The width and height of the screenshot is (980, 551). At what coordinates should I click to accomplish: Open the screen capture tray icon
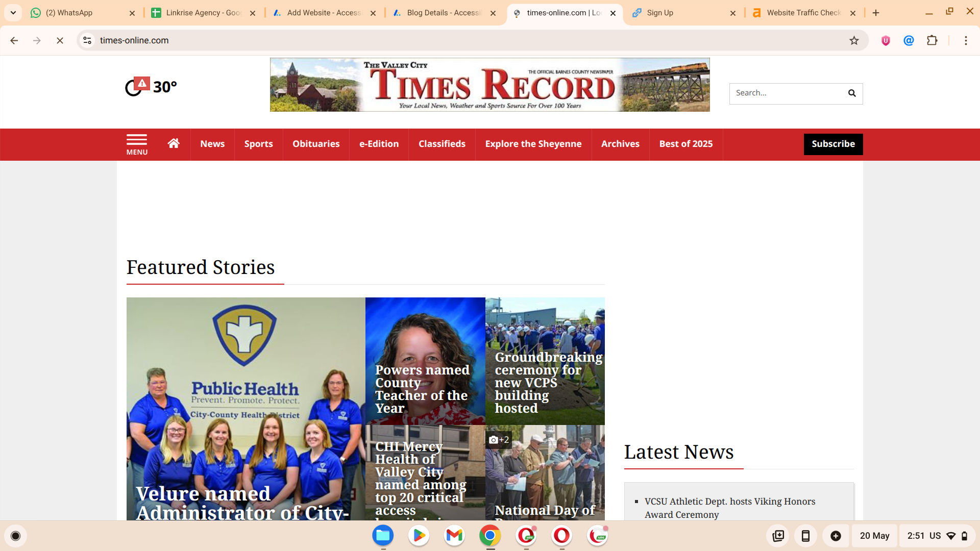[x=778, y=536]
